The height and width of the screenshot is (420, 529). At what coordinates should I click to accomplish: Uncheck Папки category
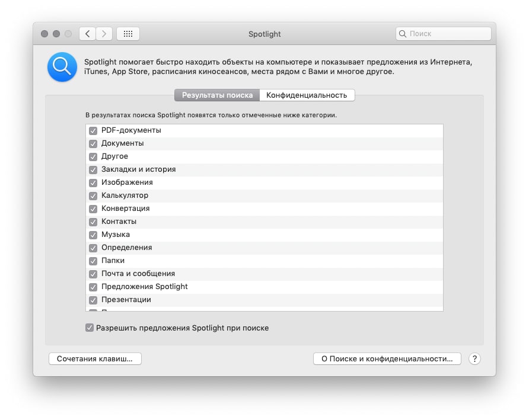pos(93,261)
